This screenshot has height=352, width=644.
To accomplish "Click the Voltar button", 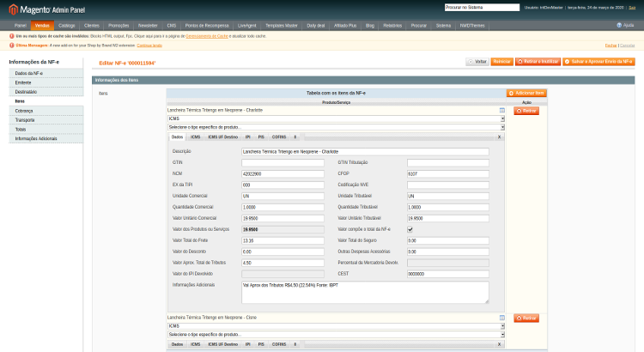I will click(477, 62).
